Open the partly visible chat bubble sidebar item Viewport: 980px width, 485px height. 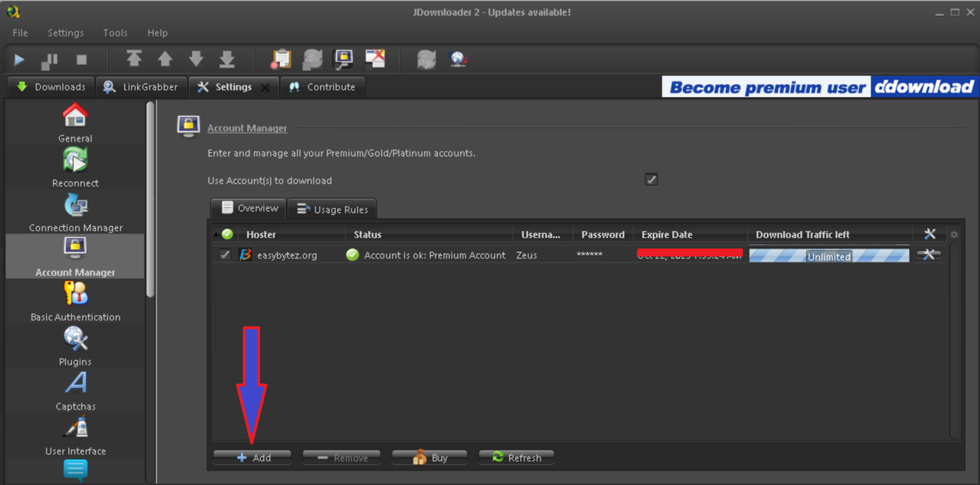pos(75,470)
